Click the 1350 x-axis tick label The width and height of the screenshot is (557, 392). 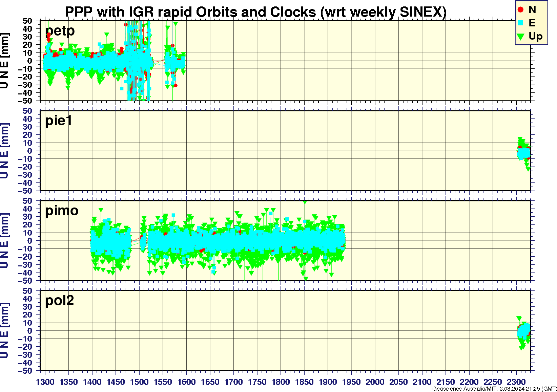coord(69,382)
